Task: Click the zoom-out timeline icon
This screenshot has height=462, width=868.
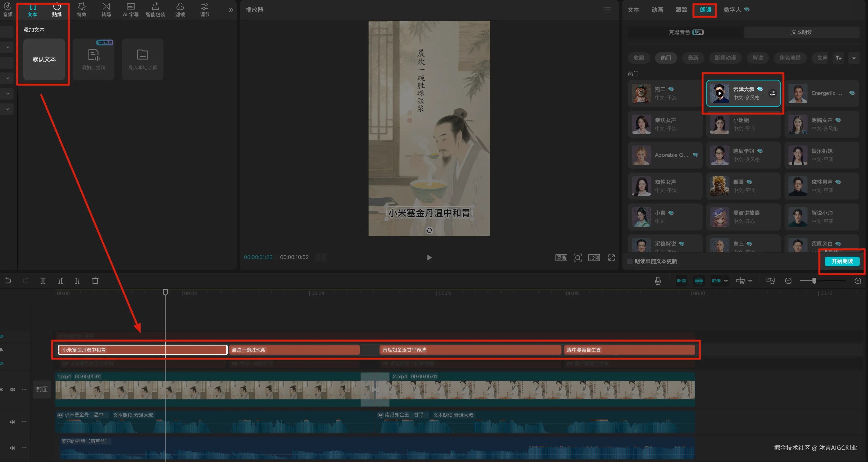Action: click(788, 281)
